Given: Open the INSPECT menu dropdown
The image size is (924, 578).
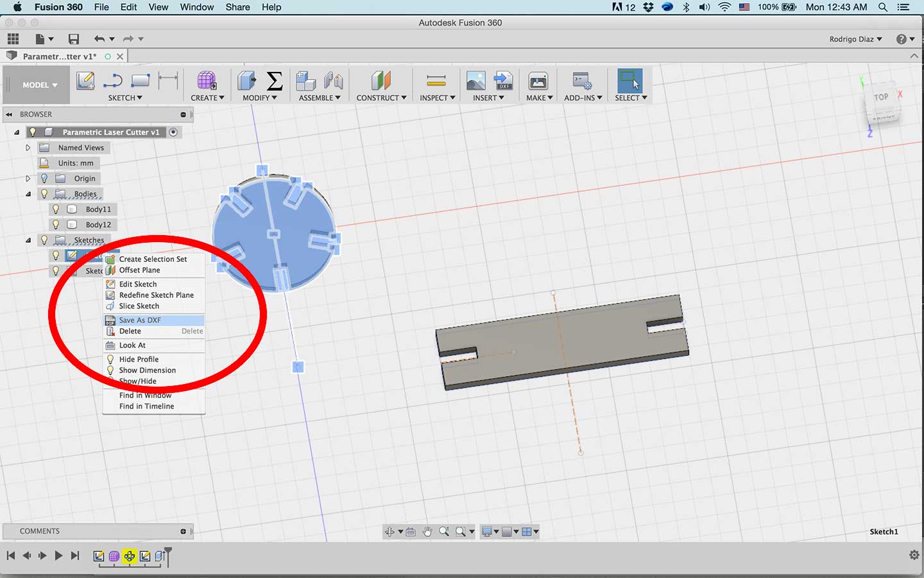Looking at the screenshot, I should (x=438, y=98).
